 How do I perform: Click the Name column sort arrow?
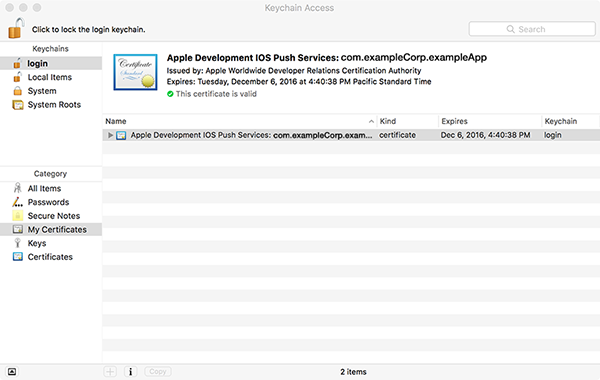pyautogui.click(x=371, y=121)
